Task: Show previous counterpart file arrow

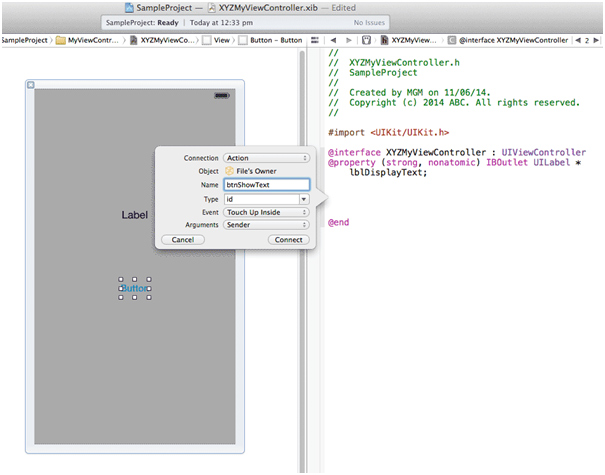Action: coord(578,40)
